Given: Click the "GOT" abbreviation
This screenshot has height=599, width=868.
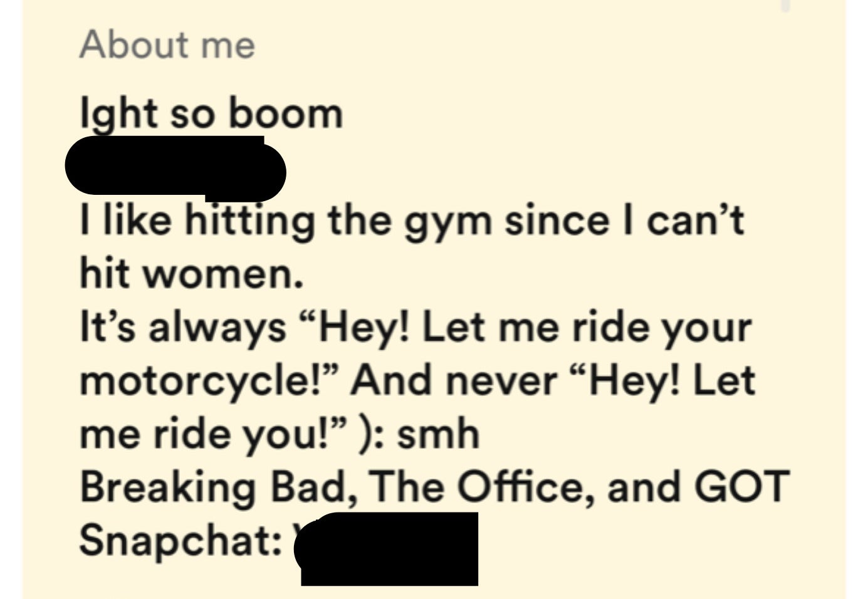Looking at the screenshot, I should point(741,487).
